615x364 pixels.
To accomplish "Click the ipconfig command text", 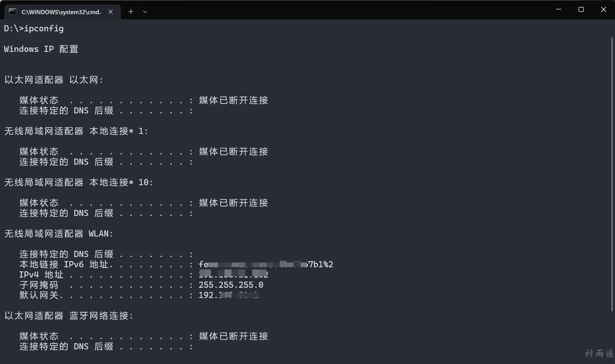I will tap(44, 29).
